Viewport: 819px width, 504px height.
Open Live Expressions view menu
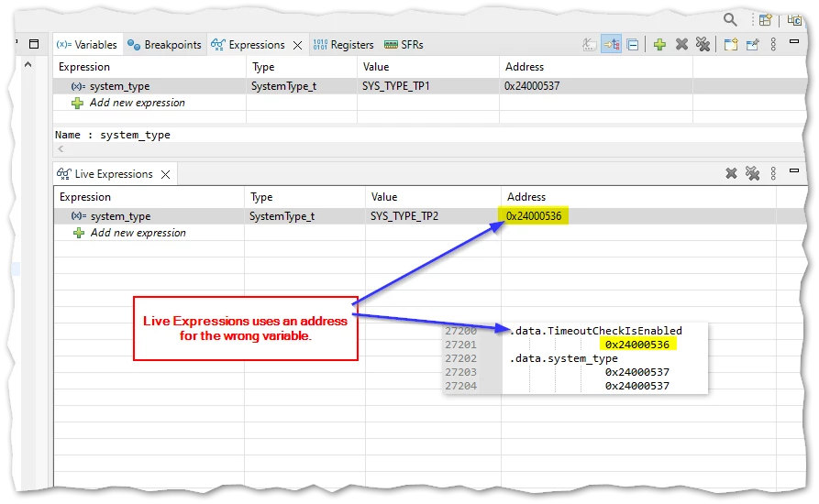(773, 173)
